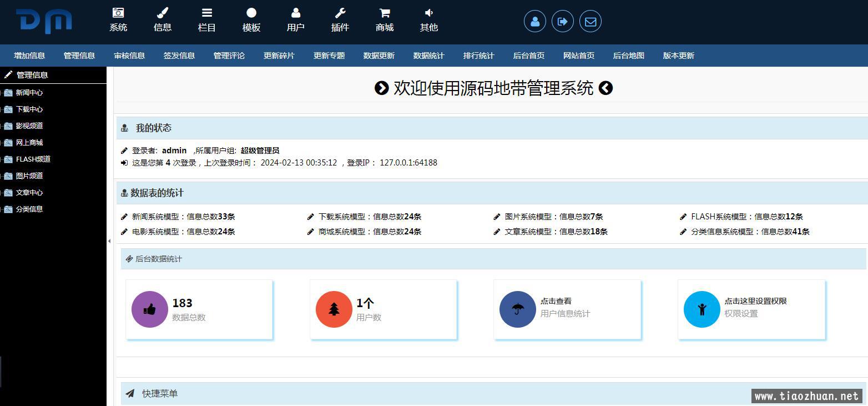
Task: Click the 1个 用户数 card
Action: pyautogui.click(x=383, y=309)
